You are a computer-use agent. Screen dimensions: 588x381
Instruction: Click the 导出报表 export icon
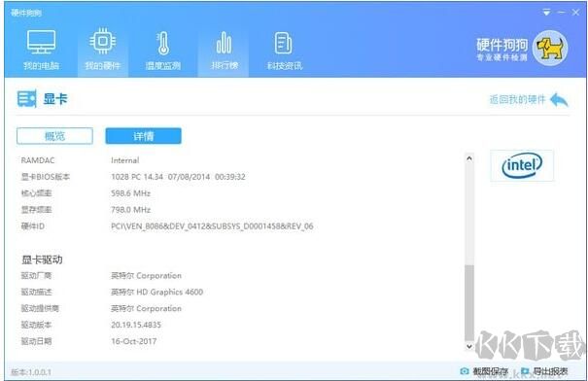tap(525, 371)
